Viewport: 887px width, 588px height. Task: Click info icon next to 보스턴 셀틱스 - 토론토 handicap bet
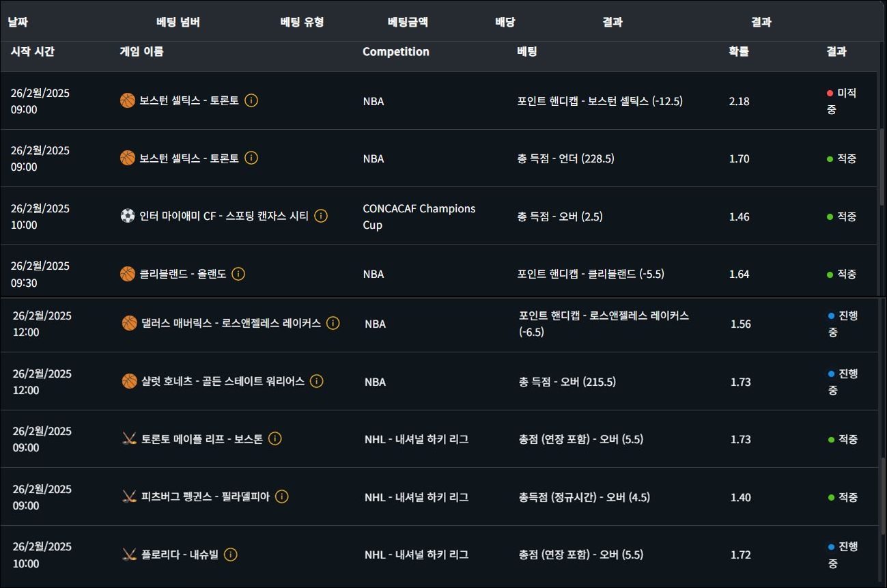[x=251, y=100]
